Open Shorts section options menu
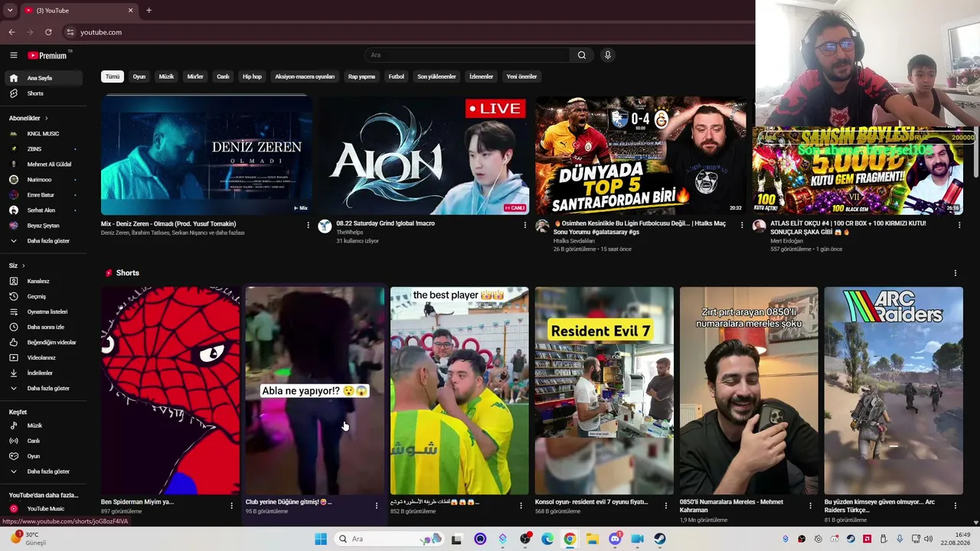Image resolution: width=980 pixels, height=551 pixels. [x=955, y=273]
